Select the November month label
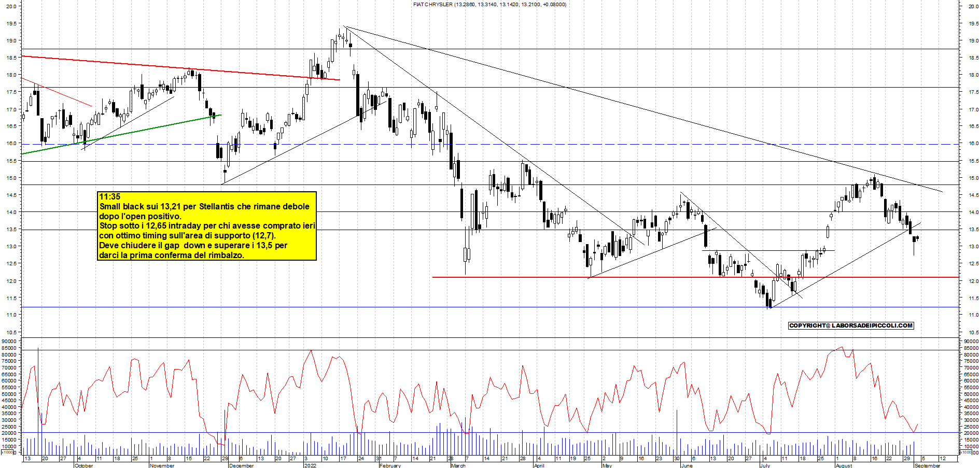Viewport: 980px width, 468px height. point(162,465)
